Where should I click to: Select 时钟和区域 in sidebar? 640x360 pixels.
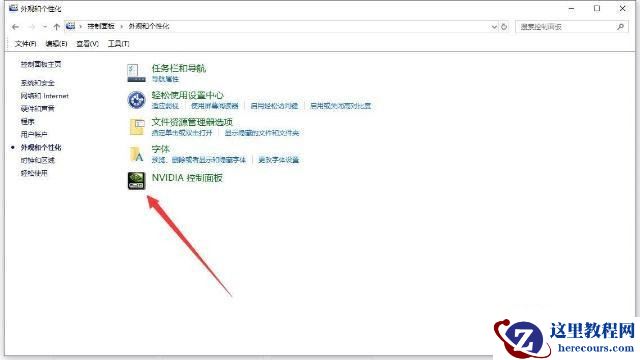38,160
